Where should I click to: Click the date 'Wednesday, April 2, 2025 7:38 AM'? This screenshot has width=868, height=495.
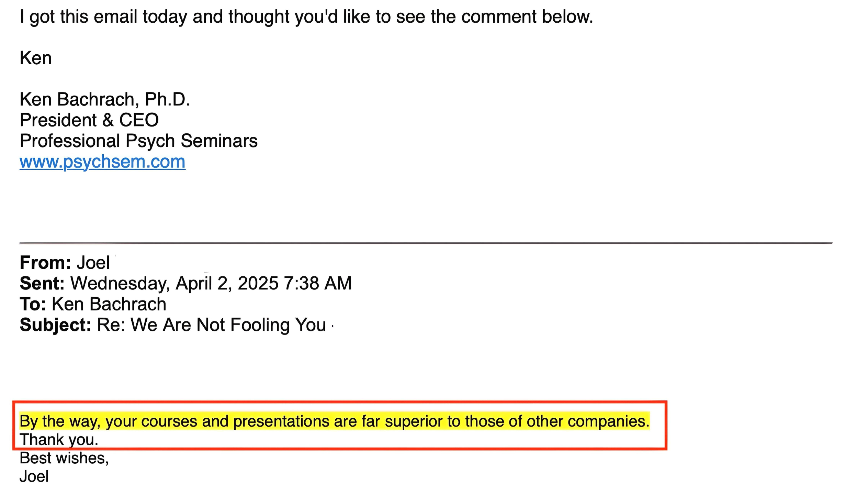coord(211,284)
